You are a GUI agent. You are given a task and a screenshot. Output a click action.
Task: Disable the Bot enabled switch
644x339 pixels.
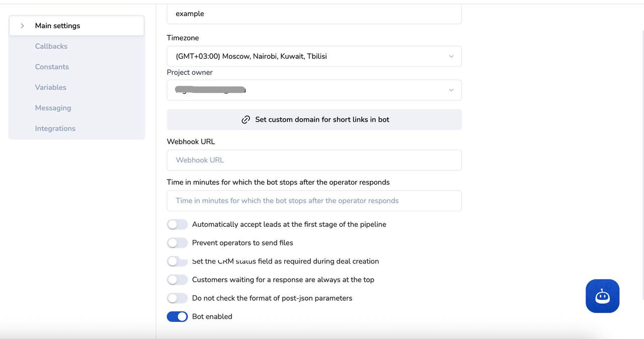pyautogui.click(x=177, y=316)
